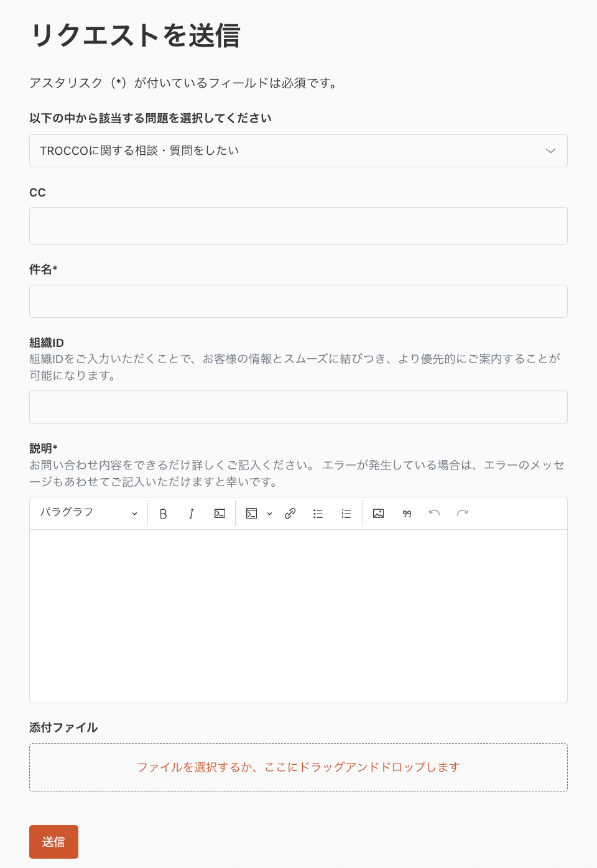Create a numbered list in the editor
597x868 pixels.
click(346, 513)
